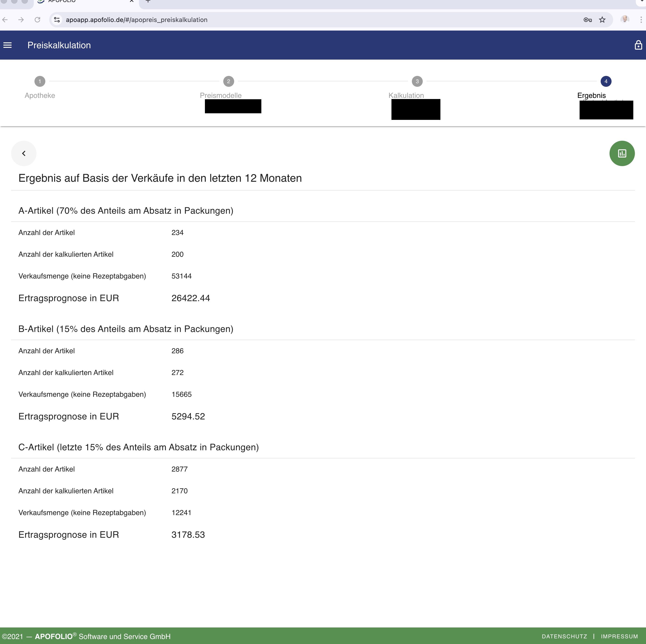646x644 pixels.
Task: Click the lock icon in the header
Action: tap(638, 45)
